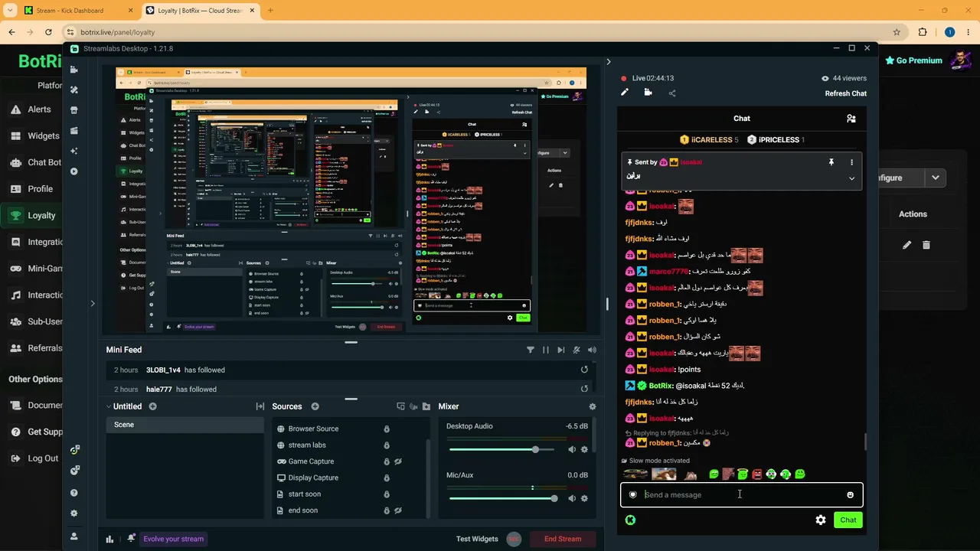Click Test Widgets
The height and width of the screenshot is (551, 980).
click(477, 539)
